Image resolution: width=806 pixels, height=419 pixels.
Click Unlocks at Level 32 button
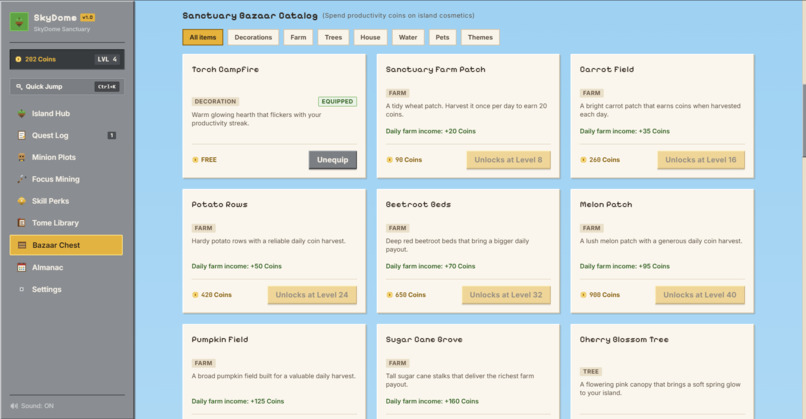coord(506,295)
